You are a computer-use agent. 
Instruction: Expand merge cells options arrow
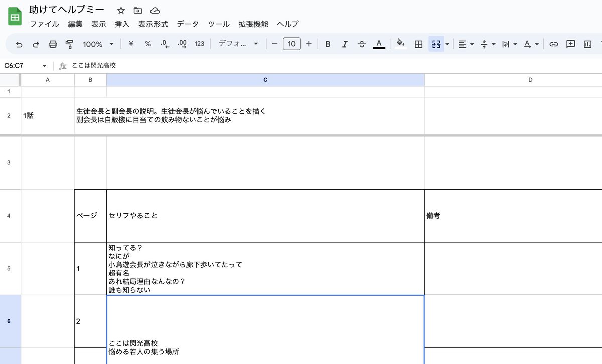[447, 44]
